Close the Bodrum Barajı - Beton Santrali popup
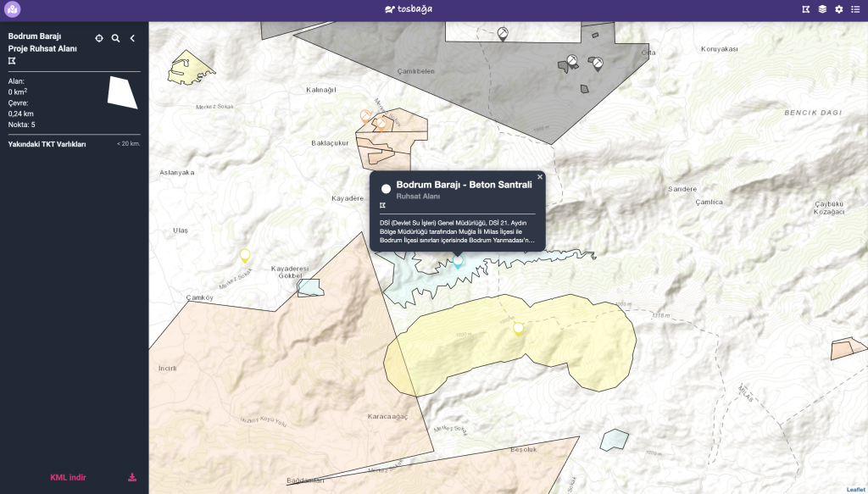Viewport: 868px width, 494px height. pos(540,177)
